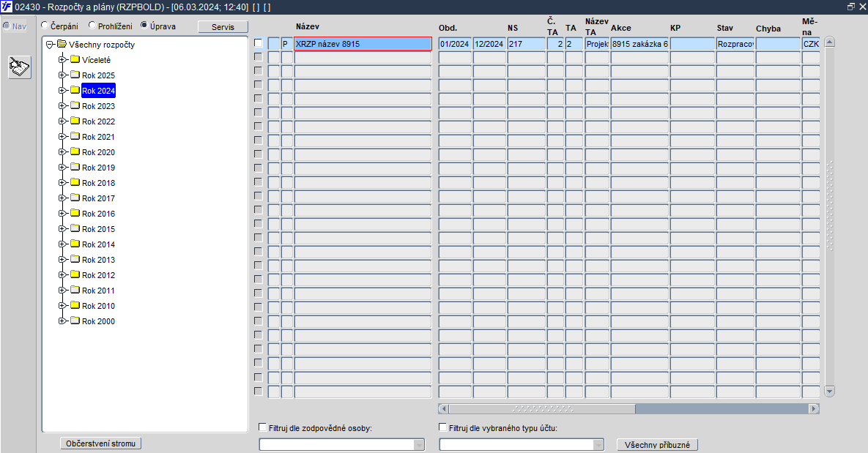Expand the Rok 2019 node
868x453 pixels.
[x=62, y=167]
